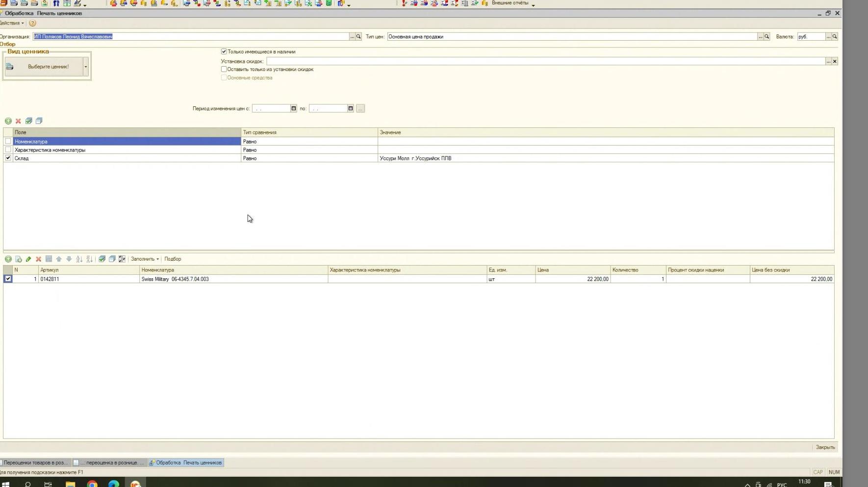Uncheck the Склад filter checkbox
The image size is (868, 487).
pos(8,158)
